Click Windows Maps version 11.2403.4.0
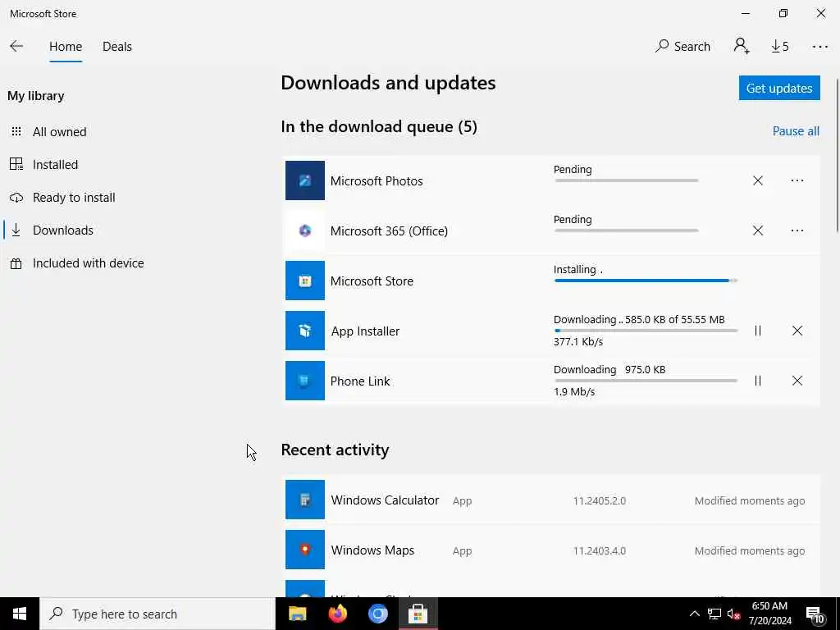 599,550
